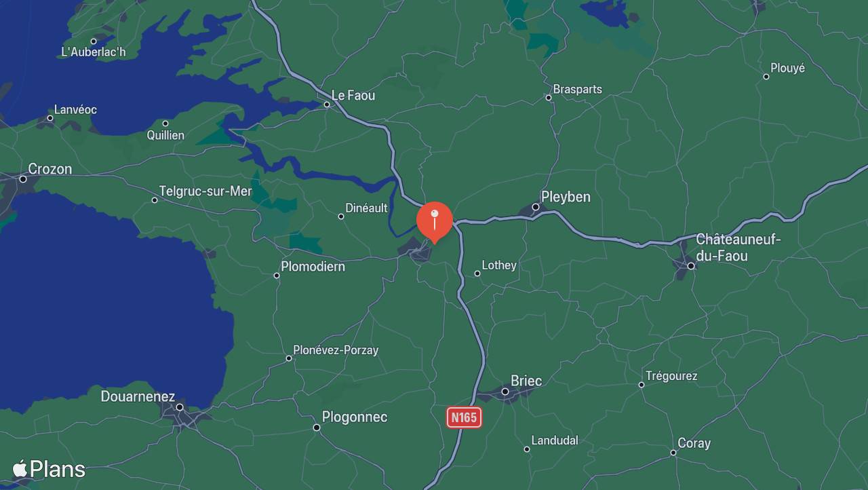The image size is (868, 490).
Task: Select the Châteauneuf-du-Faou label
Action: [x=738, y=248]
